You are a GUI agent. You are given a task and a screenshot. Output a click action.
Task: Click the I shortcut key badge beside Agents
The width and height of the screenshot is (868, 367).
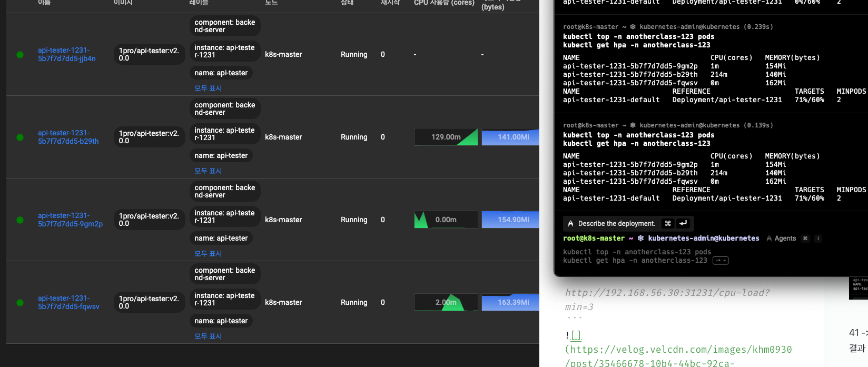click(x=818, y=238)
